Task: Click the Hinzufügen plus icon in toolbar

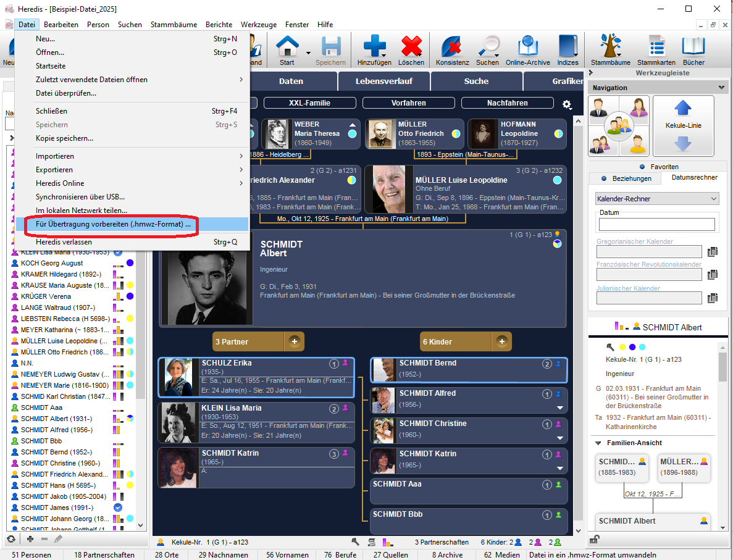Action: pyautogui.click(x=374, y=47)
